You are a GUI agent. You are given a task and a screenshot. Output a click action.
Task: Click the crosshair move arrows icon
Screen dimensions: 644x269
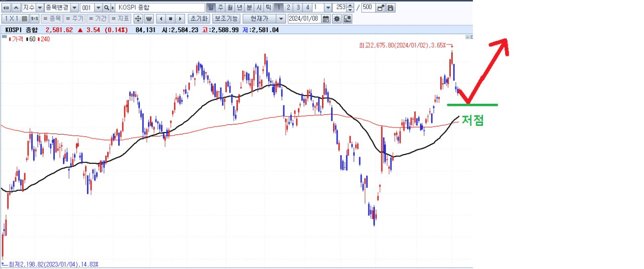[x=138, y=19]
